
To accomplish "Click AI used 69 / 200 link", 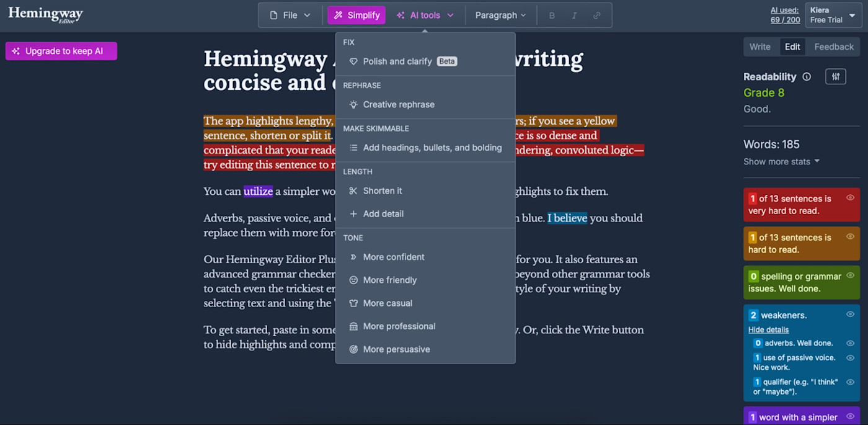I will pyautogui.click(x=786, y=15).
